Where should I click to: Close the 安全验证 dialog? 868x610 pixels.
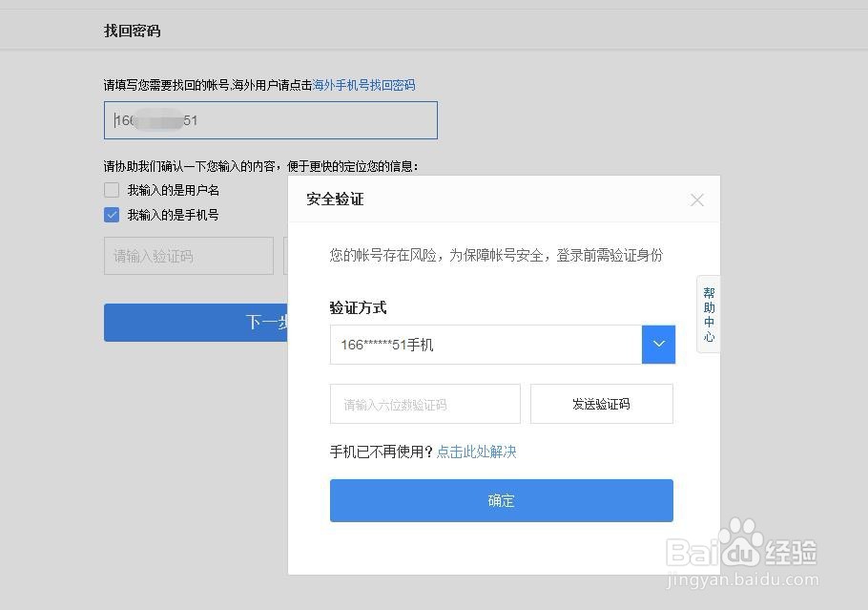(697, 200)
